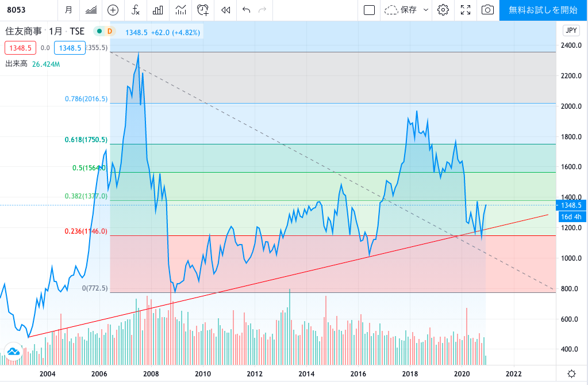This screenshot has width=588, height=385.
Task: Open chart settings gear icon
Action: [x=443, y=10]
